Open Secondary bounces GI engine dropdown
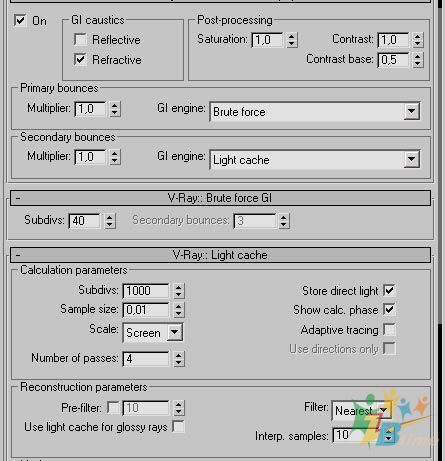The height and width of the screenshot is (461, 445). point(315,160)
